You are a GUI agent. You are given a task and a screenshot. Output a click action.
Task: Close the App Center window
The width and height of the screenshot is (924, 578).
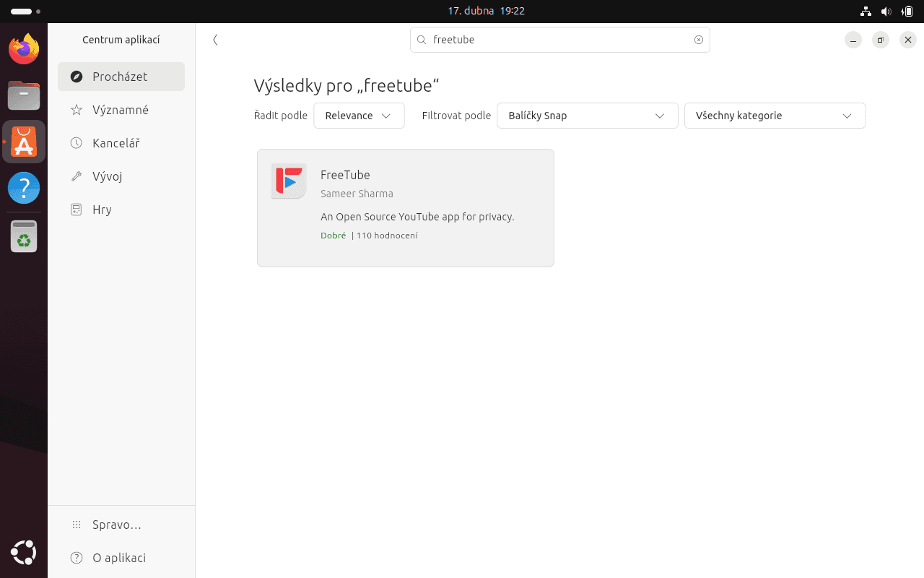coord(908,40)
